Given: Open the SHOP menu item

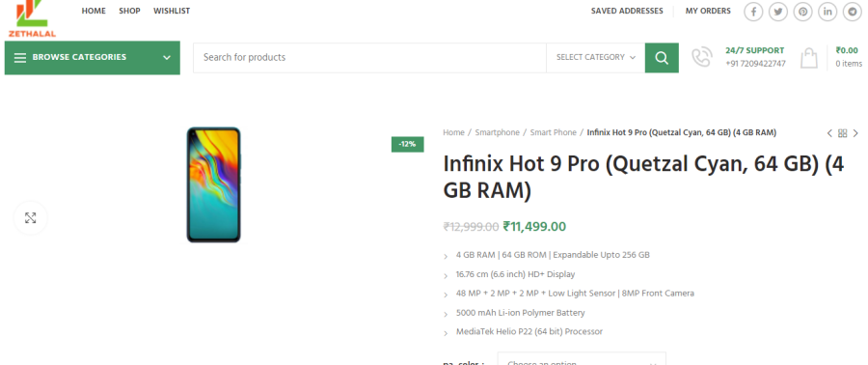Looking at the screenshot, I should point(129,11).
